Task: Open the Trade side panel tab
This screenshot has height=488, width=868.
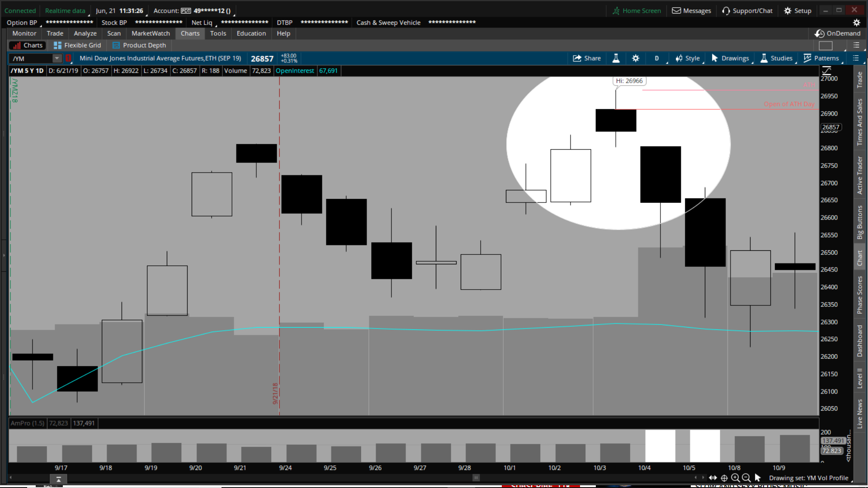Action: coord(859,80)
